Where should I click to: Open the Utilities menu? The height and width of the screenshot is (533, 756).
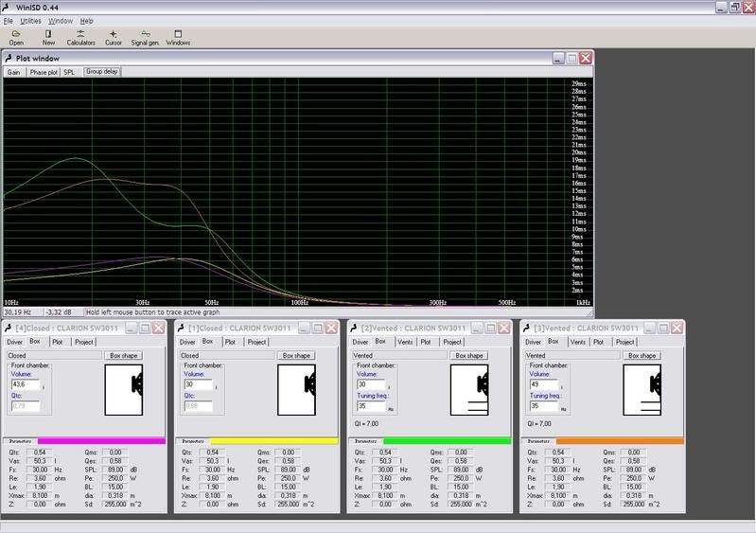30,21
